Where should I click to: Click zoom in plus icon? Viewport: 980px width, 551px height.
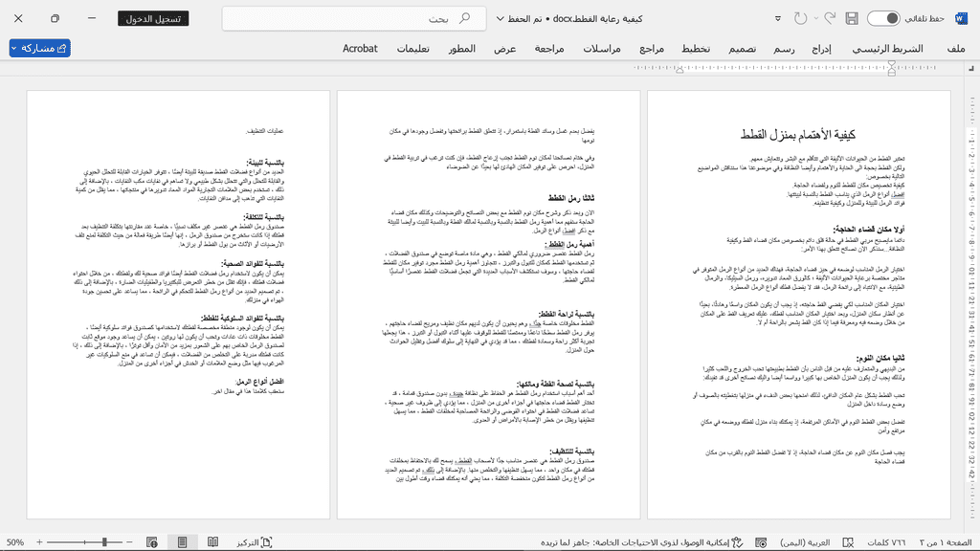(39, 542)
